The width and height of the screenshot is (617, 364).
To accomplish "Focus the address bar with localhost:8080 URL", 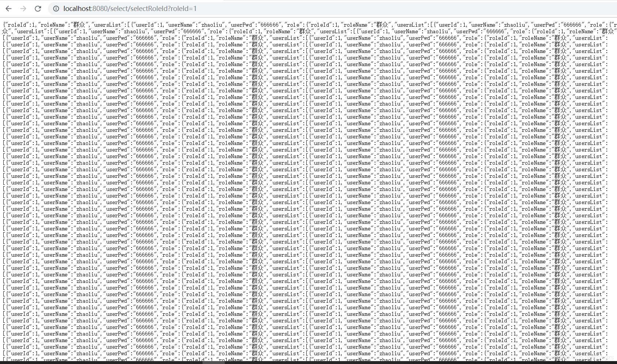I will [x=332, y=8].
